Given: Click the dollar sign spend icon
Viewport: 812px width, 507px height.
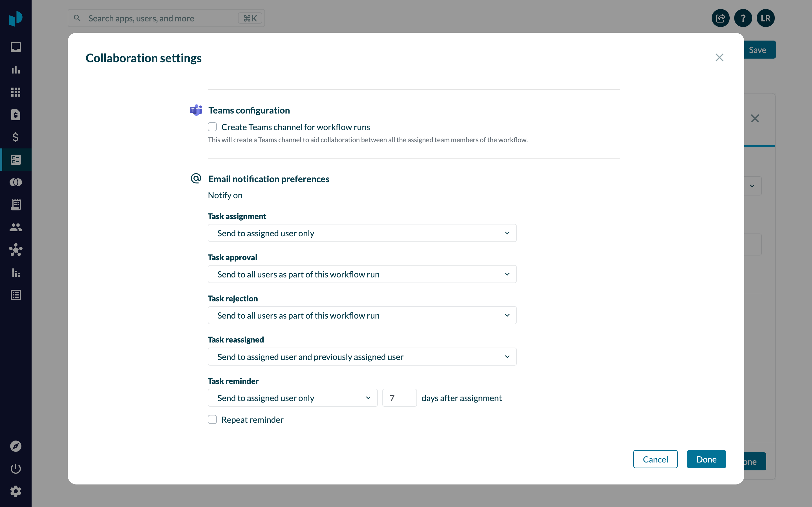Looking at the screenshot, I should [x=16, y=137].
